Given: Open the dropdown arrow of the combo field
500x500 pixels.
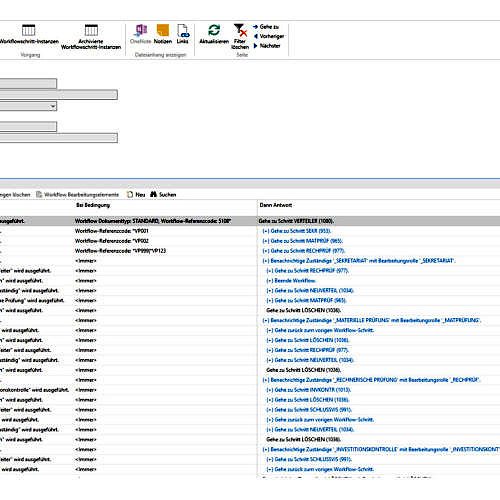Looking at the screenshot, I should [x=53, y=106].
